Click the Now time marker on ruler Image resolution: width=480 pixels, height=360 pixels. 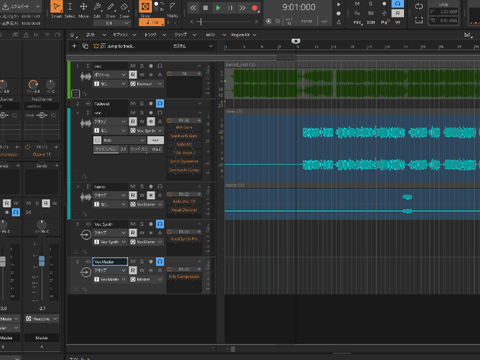[x=296, y=41]
